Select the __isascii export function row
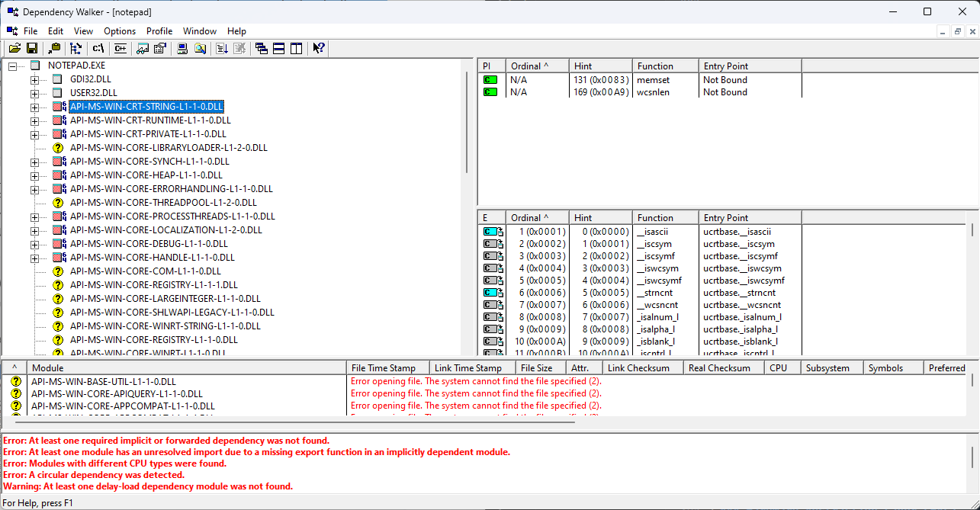The width and height of the screenshot is (980, 510). coord(640,232)
